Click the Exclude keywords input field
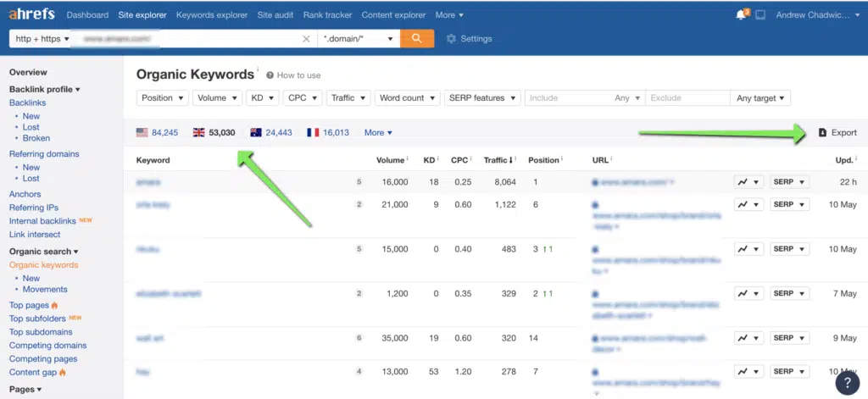Screen dimensions: 868x399 [x=687, y=98]
